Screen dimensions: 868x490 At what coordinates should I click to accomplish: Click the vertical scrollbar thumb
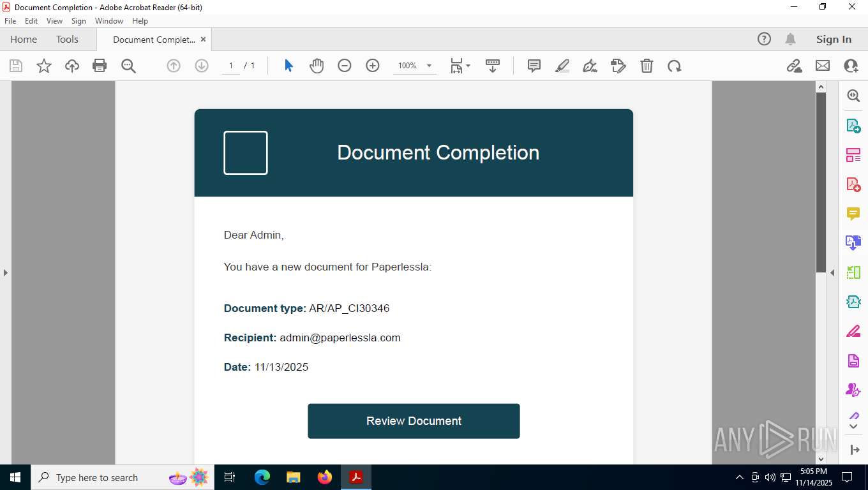click(821, 182)
